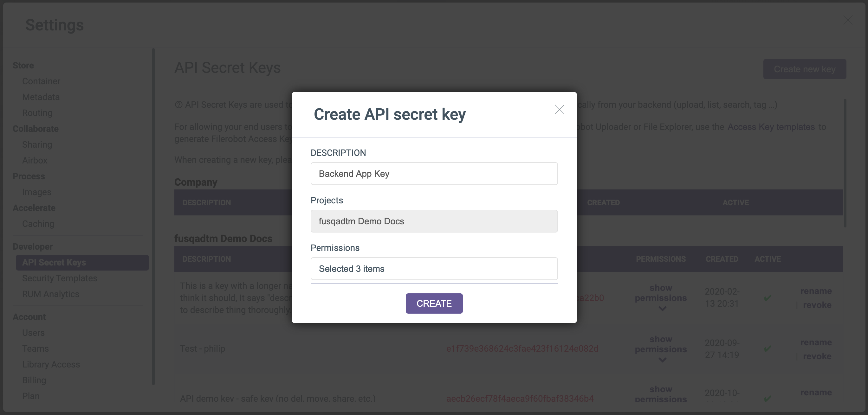The height and width of the screenshot is (415, 868).
Task: Click the help icon beside API Secret Keys info
Action: 178,105
